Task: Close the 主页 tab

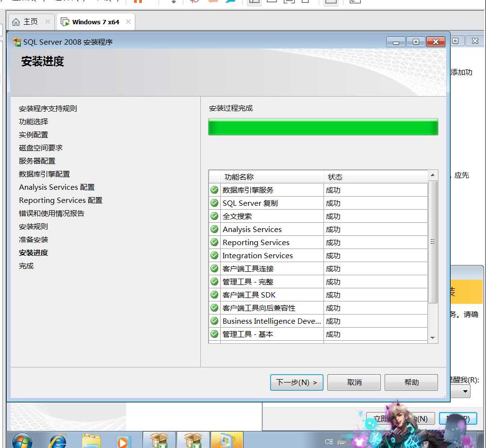Action: [48, 22]
